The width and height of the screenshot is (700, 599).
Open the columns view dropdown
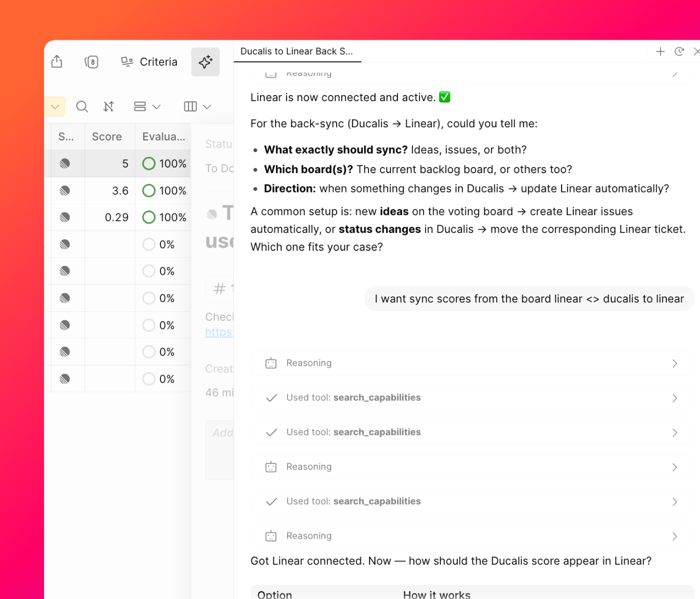197,107
